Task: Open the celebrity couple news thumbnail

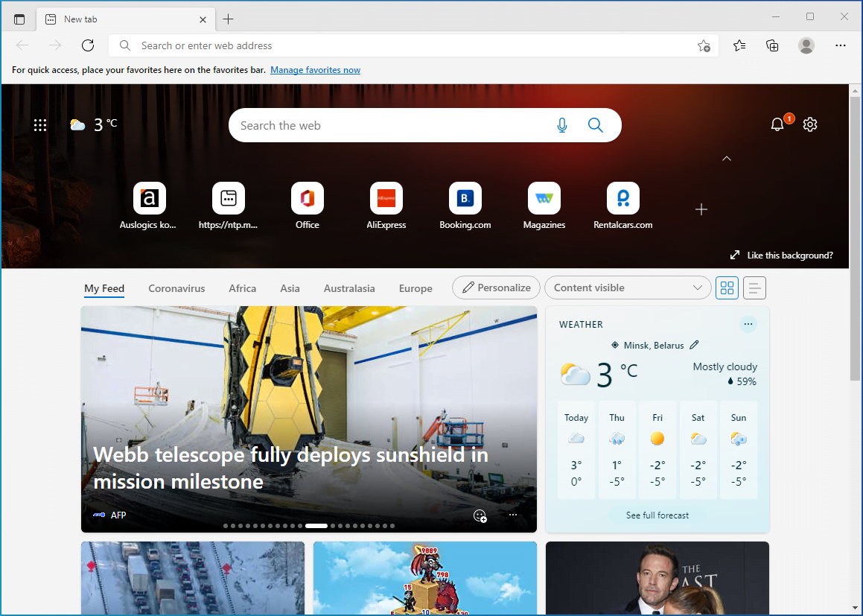Action: pyautogui.click(x=657, y=578)
